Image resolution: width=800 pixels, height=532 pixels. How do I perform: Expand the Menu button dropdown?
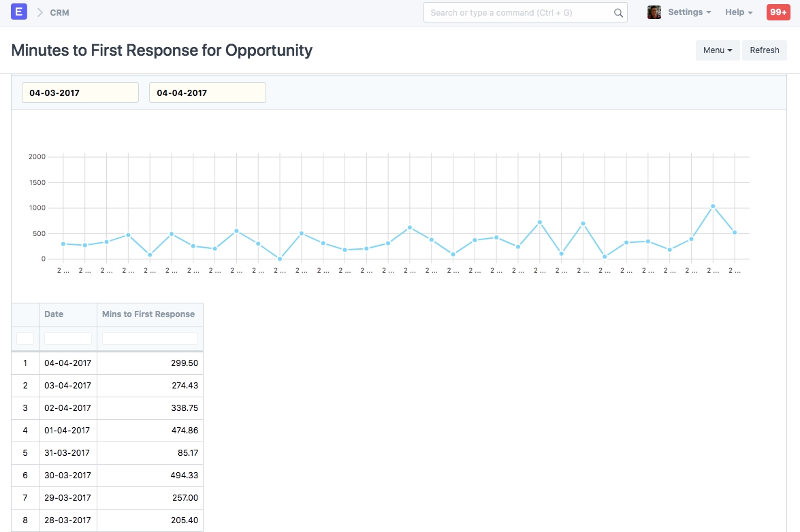click(x=717, y=50)
